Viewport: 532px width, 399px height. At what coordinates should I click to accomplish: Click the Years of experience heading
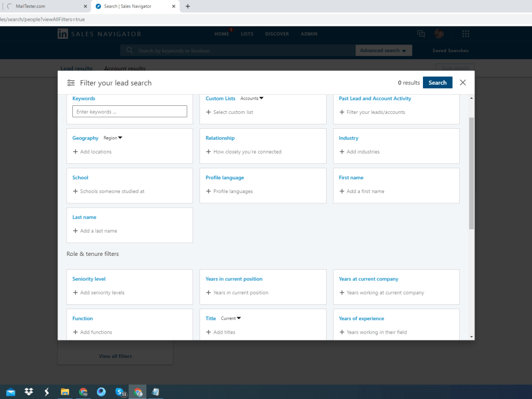pyautogui.click(x=361, y=318)
